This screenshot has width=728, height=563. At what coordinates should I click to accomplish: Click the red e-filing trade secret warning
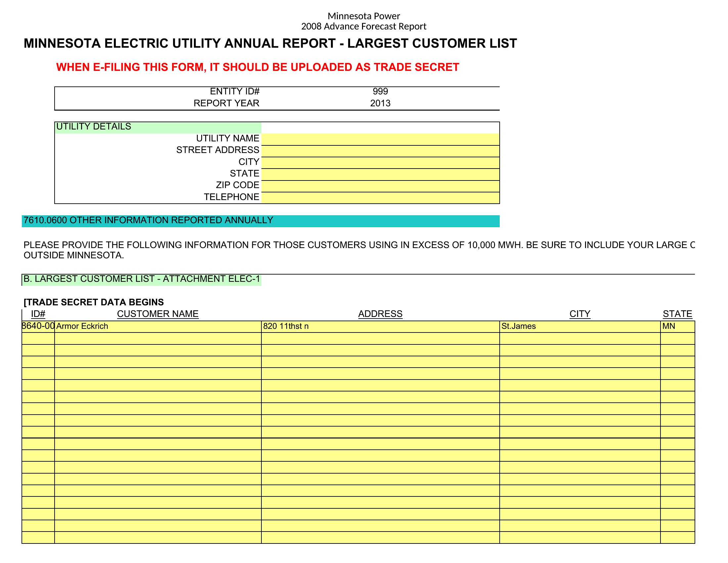pyautogui.click(x=258, y=67)
